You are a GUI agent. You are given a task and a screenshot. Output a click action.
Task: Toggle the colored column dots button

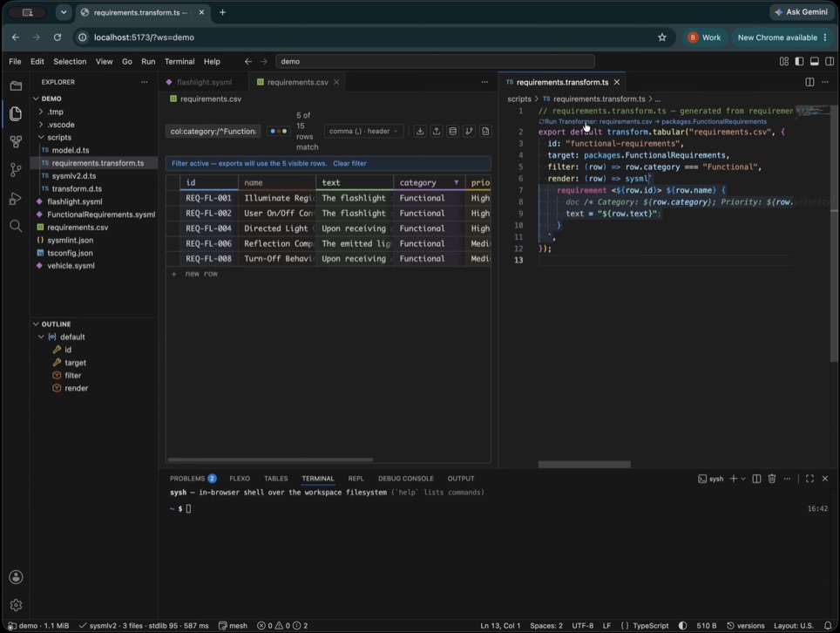click(x=279, y=132)
